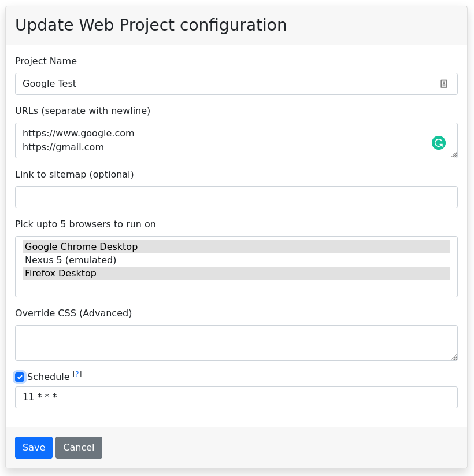Open the Schedule [?] help link

pos(77,374)
